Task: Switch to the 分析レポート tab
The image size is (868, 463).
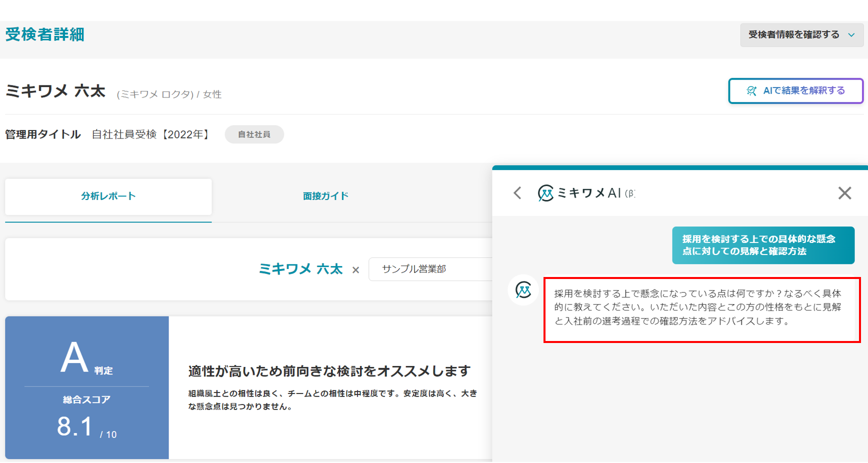Action: coord(108,196)
